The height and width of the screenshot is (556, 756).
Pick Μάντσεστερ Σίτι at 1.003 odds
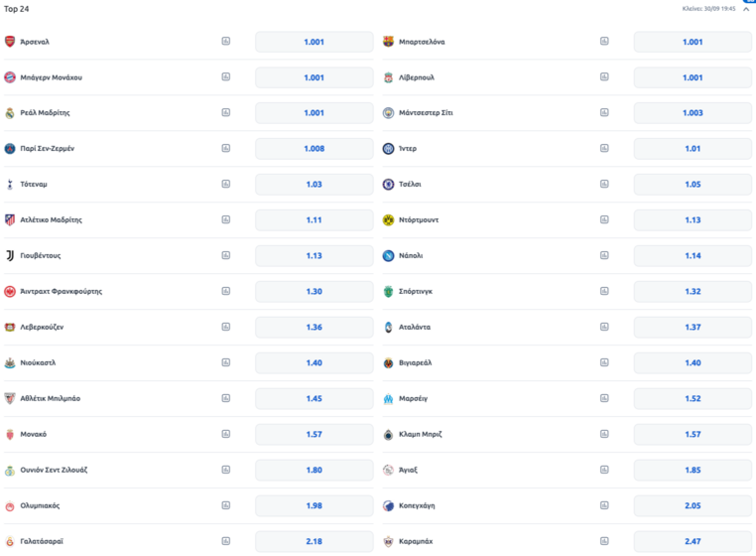(x=693, y=113)
